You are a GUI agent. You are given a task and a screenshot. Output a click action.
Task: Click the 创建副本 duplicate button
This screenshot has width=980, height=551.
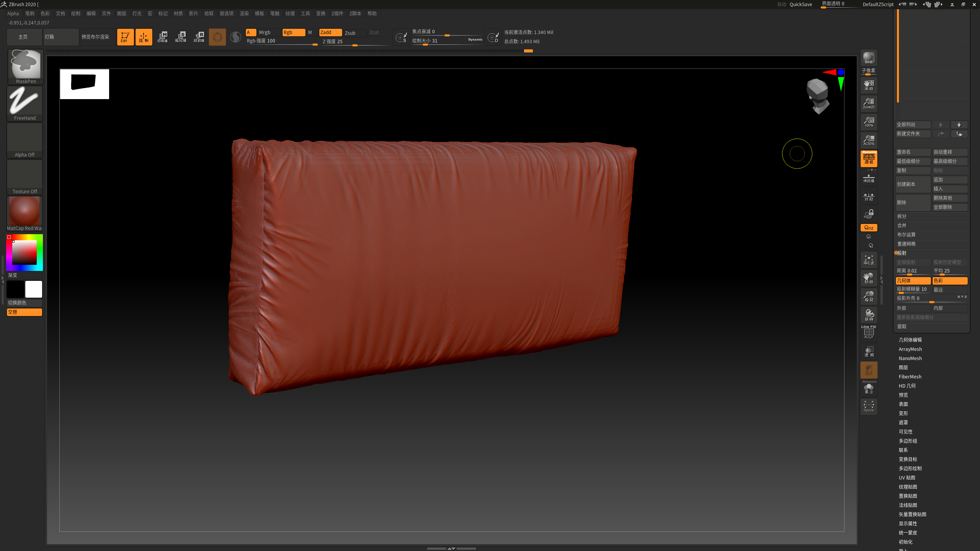click(x=913, y=184)
